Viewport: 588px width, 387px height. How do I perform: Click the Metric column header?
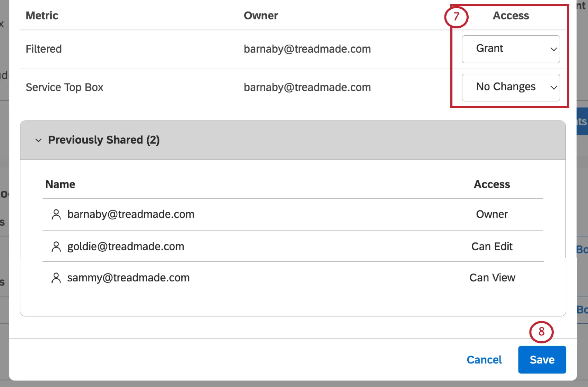pyautogui.click(x=42, y=16)
